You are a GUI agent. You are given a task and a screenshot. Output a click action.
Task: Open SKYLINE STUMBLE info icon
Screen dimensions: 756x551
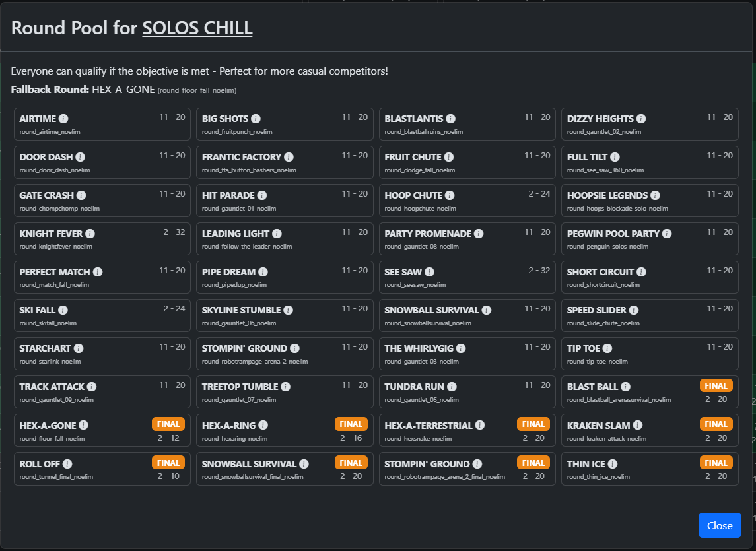(x=288, y=310)
